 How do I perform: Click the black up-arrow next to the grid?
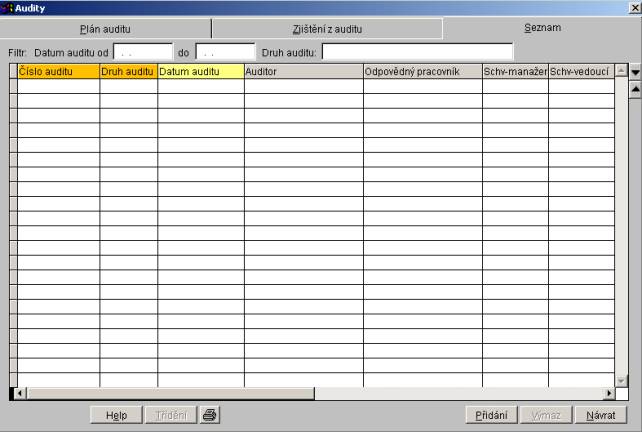(634, 91)
